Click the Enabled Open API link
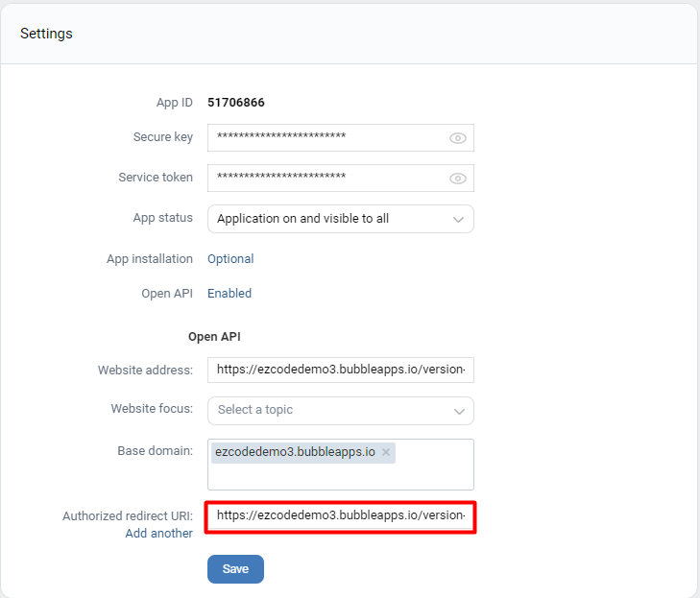 (x=229, y=294)
